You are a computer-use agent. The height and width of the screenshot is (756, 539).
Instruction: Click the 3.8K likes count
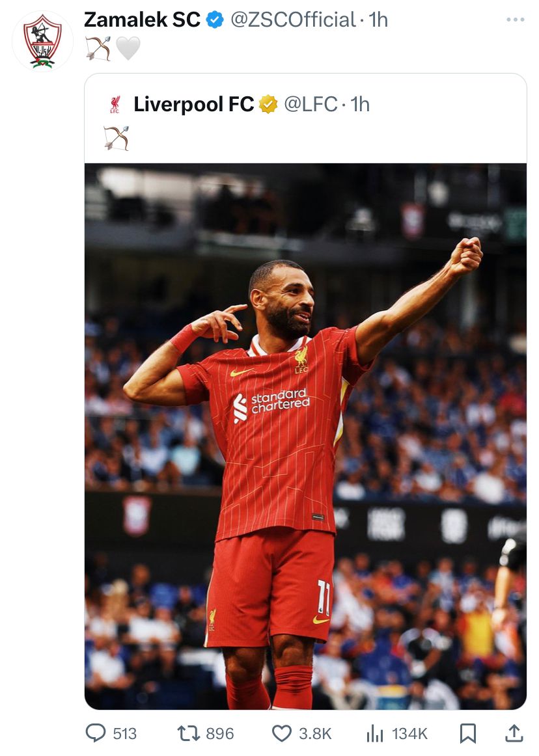point(315,734)
